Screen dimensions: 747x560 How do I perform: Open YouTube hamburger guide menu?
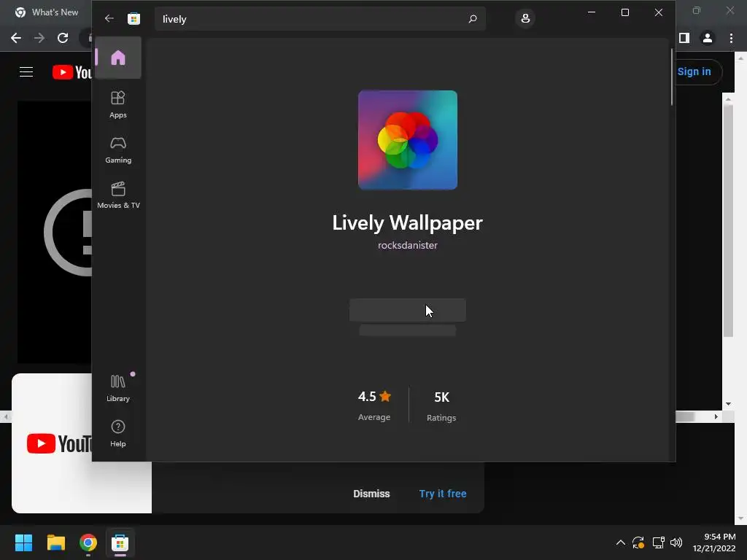point(26,72)
